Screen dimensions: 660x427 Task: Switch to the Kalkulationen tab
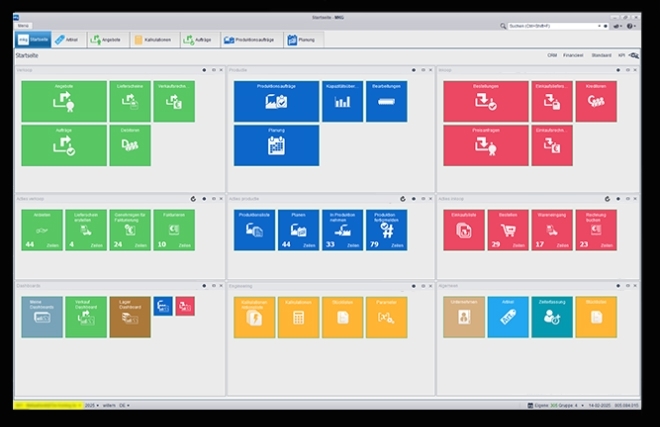tap(152, 40)
